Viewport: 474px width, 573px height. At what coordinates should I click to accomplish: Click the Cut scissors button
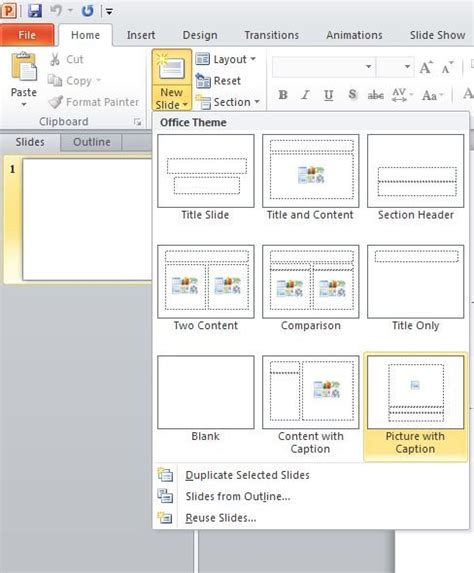click(67, 59)
